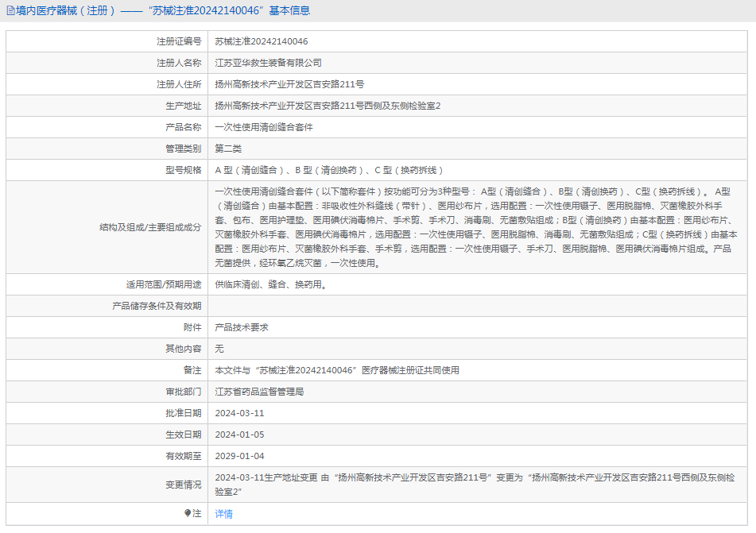
Task: Select the effective date 2024-01-05
Action: coord(239,435)
